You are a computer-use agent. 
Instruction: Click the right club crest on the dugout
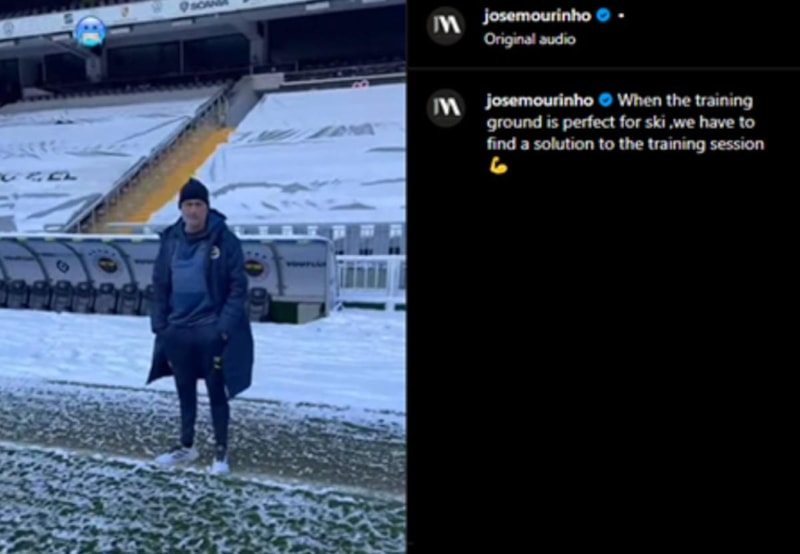(x=254, y=268)
